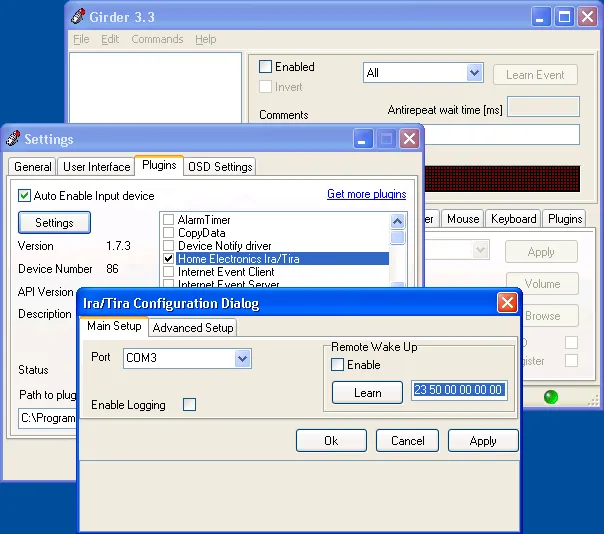Minimize the Girder 3.3 main window
The height and width of the screenshot is (534, 604).
[x=541, y=17]
